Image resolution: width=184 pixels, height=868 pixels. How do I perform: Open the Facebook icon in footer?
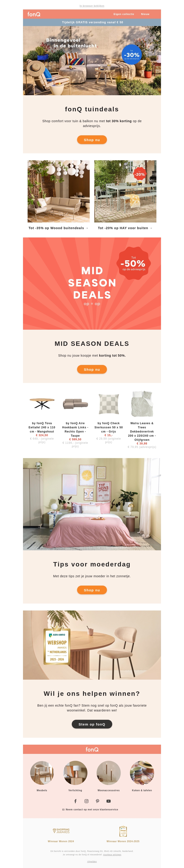[x=75, y=801]
